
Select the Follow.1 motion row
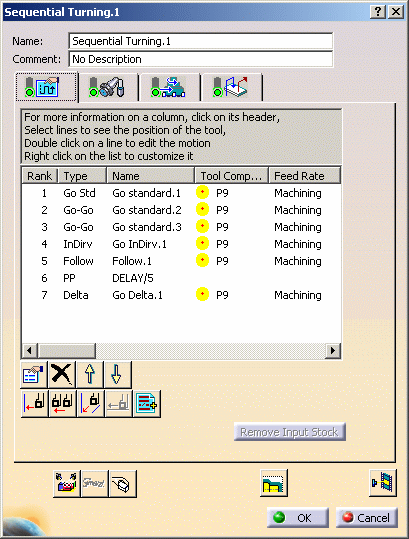[181, 261]
